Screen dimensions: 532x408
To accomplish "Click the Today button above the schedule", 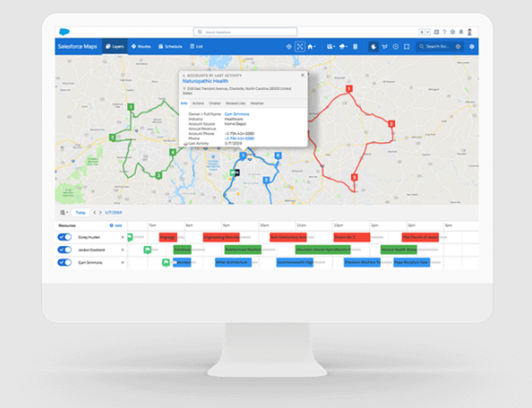I will 80,212.
